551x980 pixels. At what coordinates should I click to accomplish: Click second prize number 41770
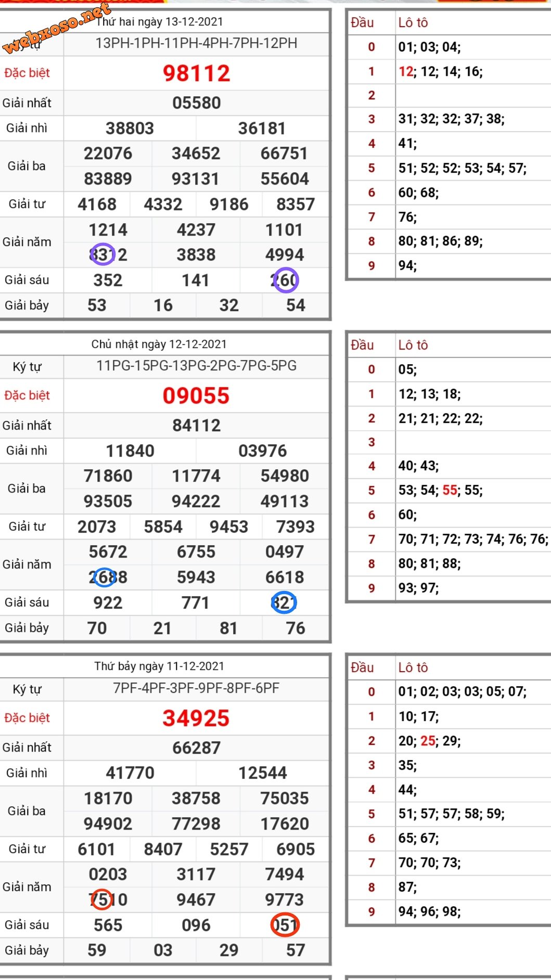130,773
